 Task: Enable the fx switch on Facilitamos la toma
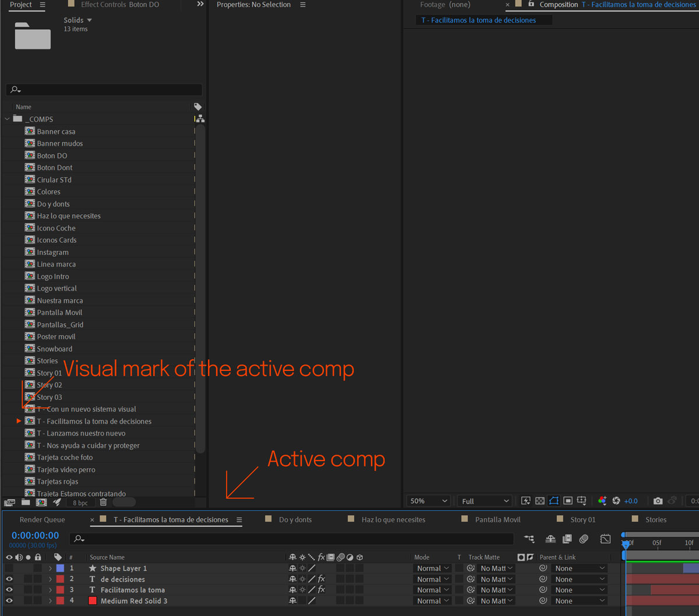[x=321, y=589]
